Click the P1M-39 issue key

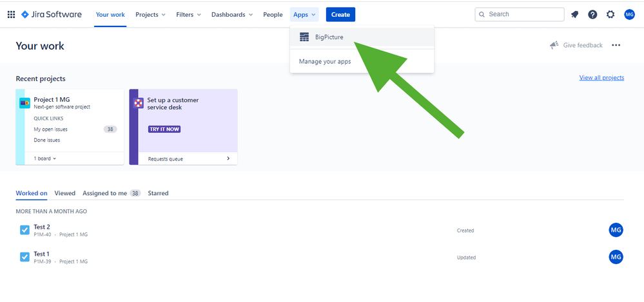click(43, 261)
